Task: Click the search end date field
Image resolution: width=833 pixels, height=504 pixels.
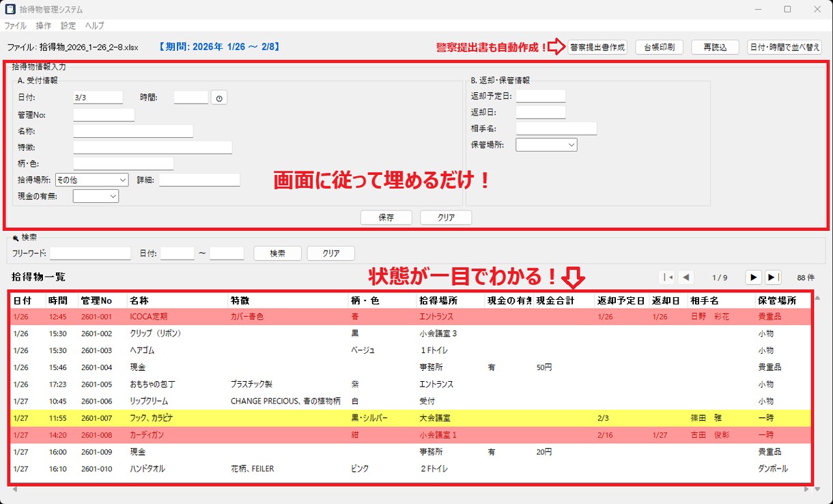Action: click(x=227, y=253)
